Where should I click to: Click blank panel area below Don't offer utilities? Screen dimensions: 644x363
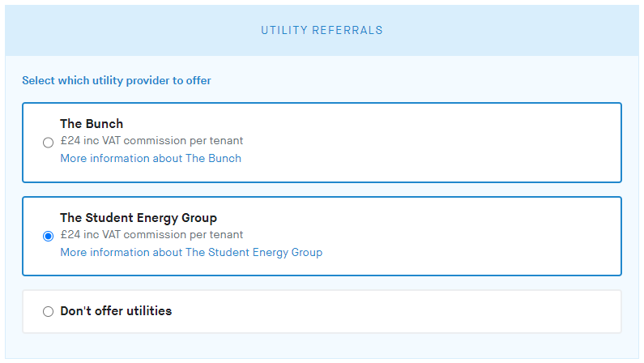tap(322, 345)
